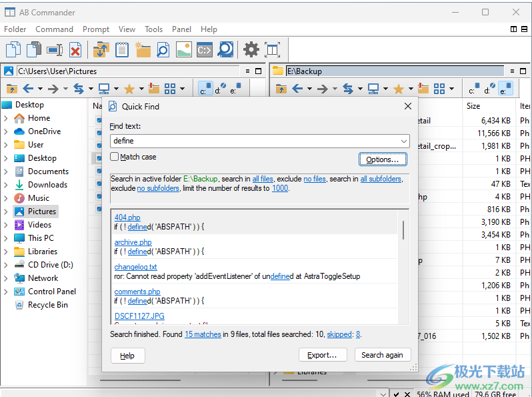
Task: Open the Prompt menu
Action: tap(96, 29)
